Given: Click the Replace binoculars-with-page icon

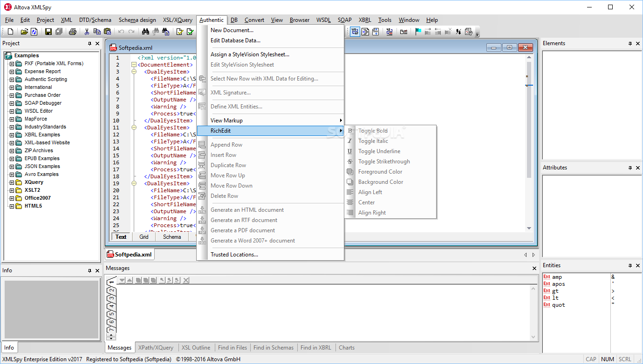Looking at the screenshot, I should pyautogui.click(x=165, y=32).
